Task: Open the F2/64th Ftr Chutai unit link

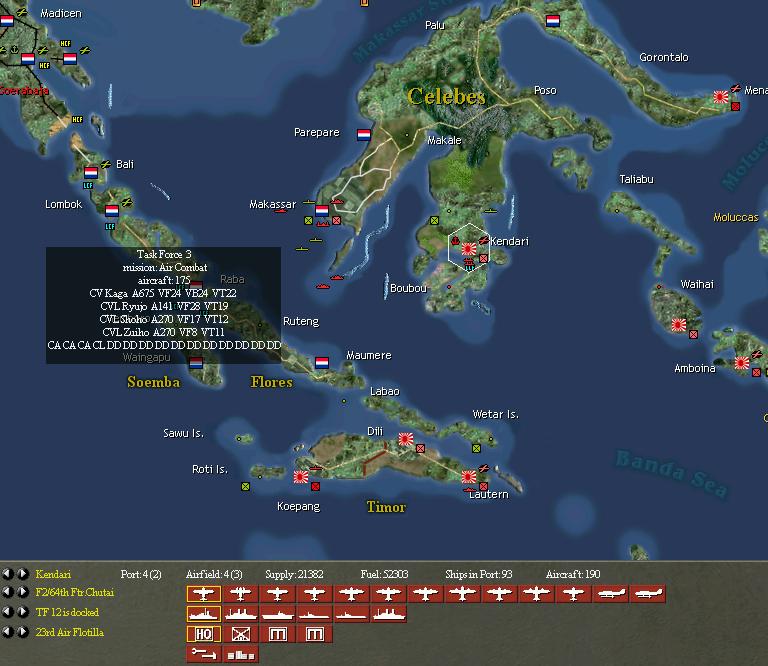Action: tap(74, 592)
